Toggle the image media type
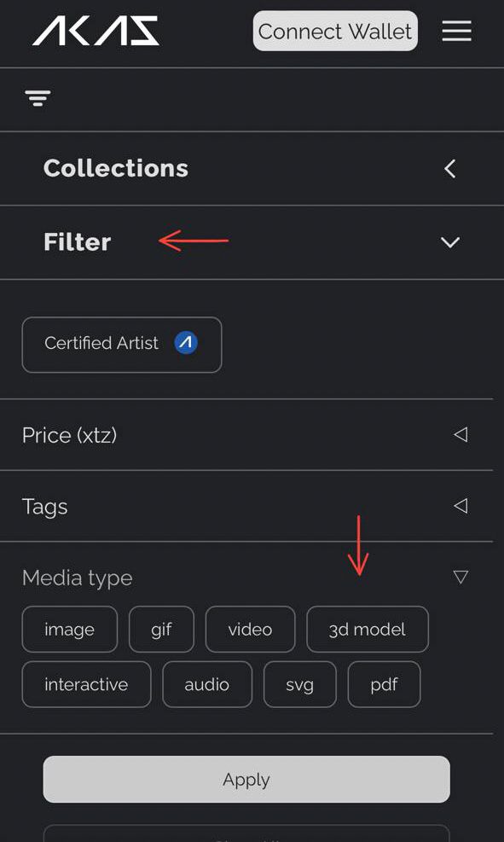Screen dimensions: 504x842 tap(70, 630)
